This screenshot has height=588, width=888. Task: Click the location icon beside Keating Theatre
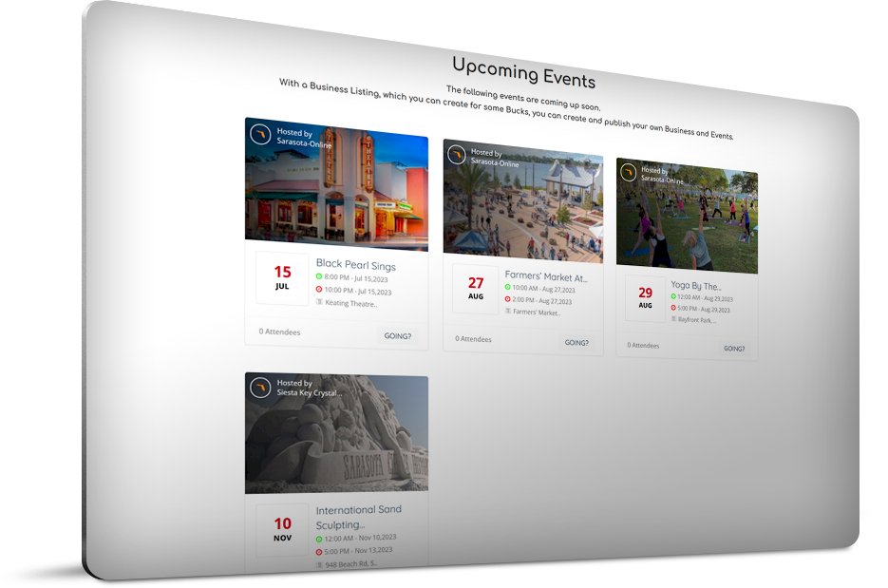click(x=320, y=302)
